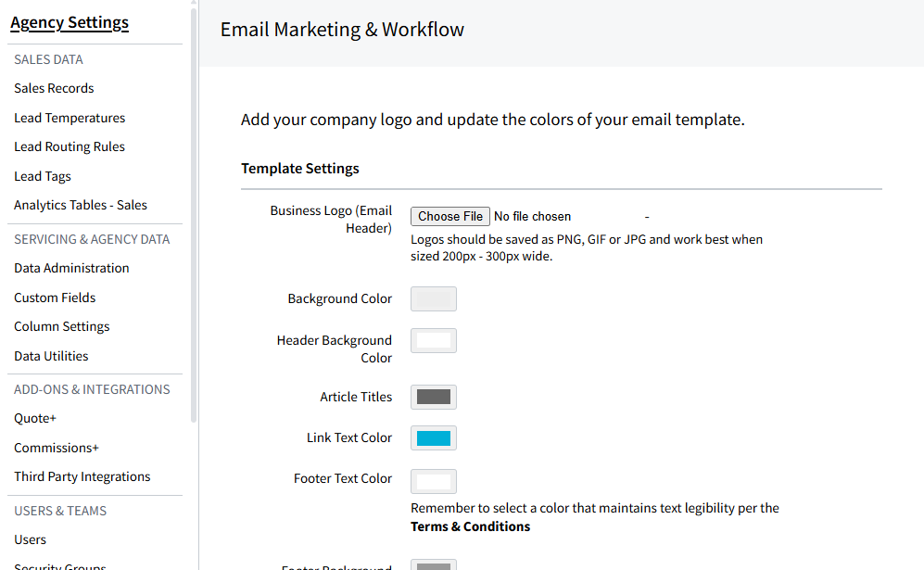The width and height of the screenshot is (924, 570).
Task: Pick the Link Text Color swatch
Action: point(434,438)
